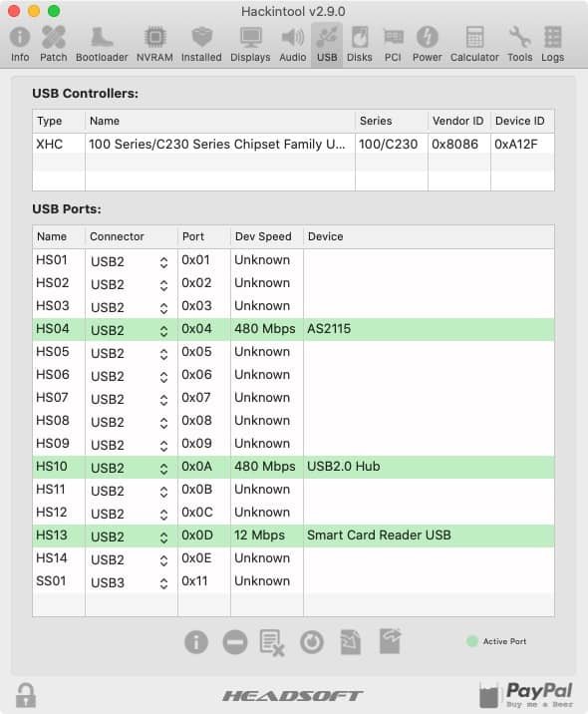Click the 0x8086 vendor ID cell
588x714 pixels.
pos(454,145)
